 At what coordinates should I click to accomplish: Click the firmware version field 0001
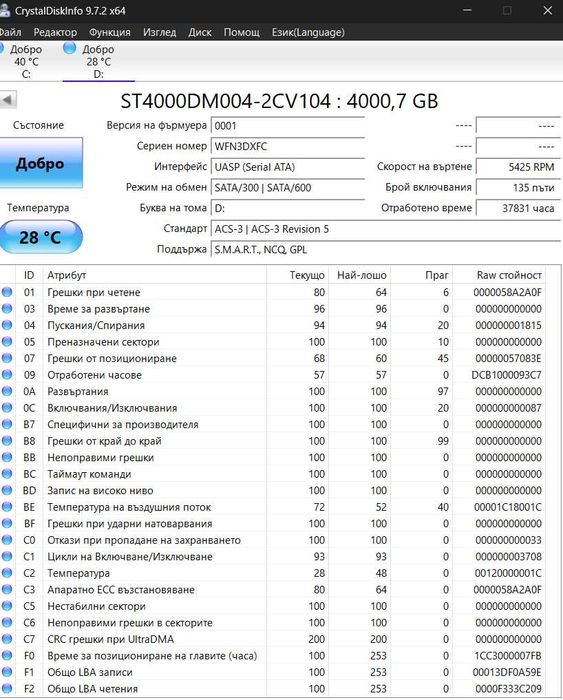pyautogui.click(x=288, y=125)
